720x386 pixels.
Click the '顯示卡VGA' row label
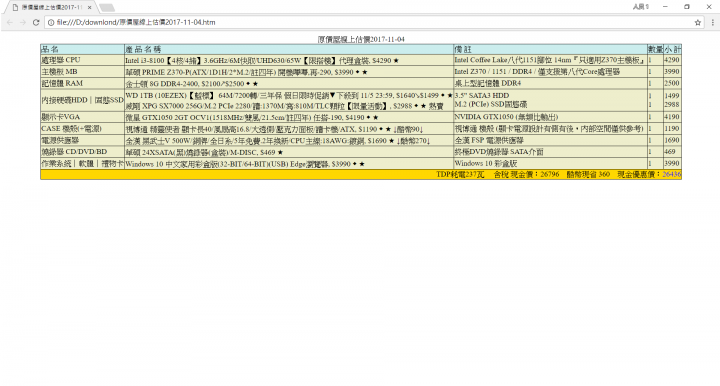point(61,117)
